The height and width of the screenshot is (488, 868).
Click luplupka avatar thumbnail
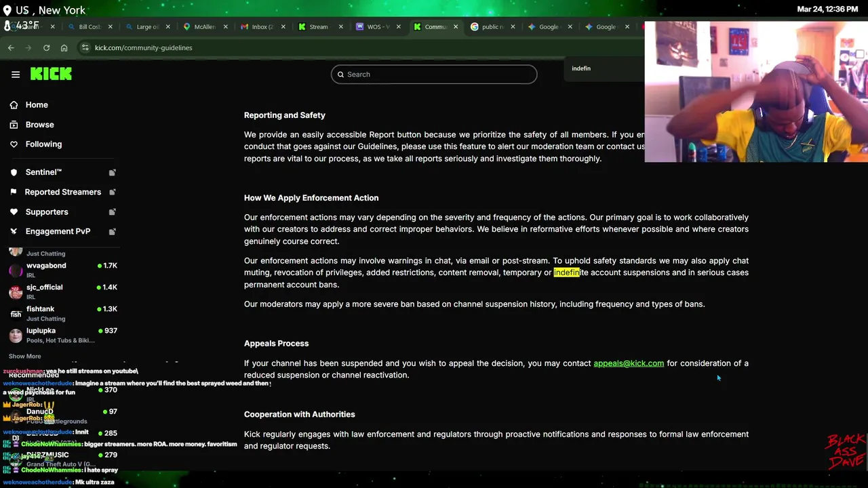point(16,335)
